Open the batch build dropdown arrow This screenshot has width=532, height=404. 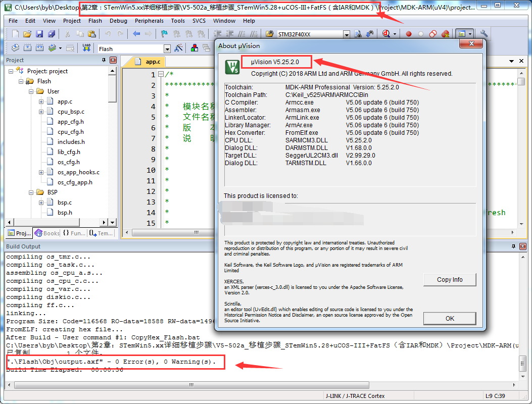[x=60, y=48]
